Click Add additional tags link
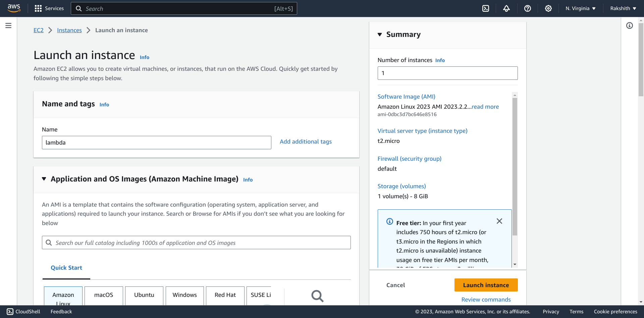Image resolution: width=644 pixels, height=318 pixels. (x=306, y=142)
